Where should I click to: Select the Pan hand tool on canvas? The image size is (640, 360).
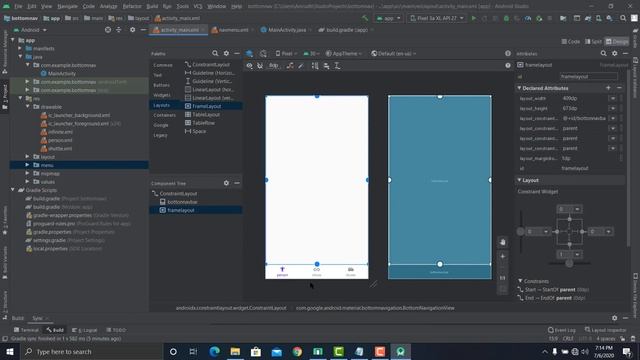click(x=502, y=242)
